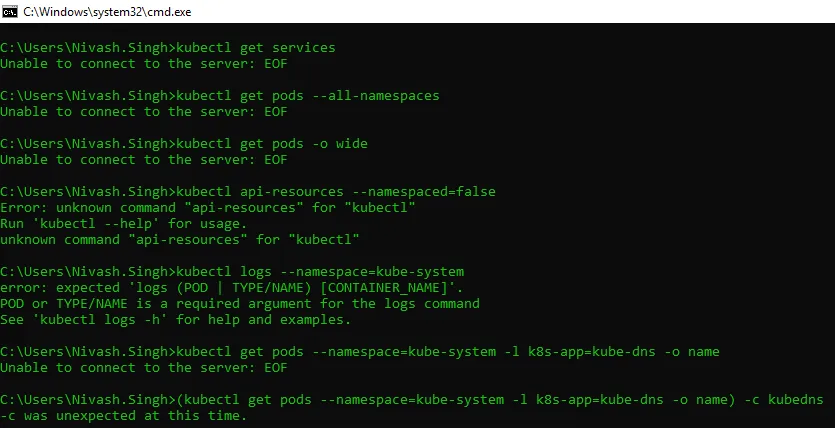Click the C:\Windows\system32\cmd.exe title text

click(107, 12)
